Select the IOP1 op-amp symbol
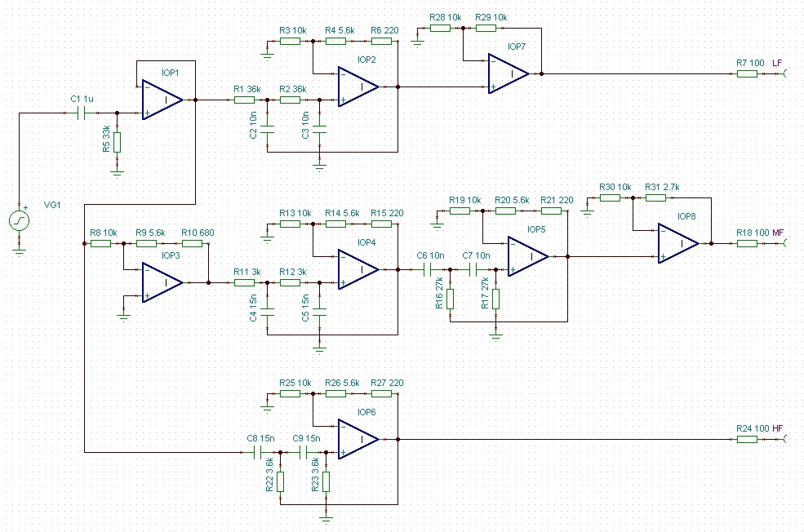This screenshot has width=804, height=532. 162,100
